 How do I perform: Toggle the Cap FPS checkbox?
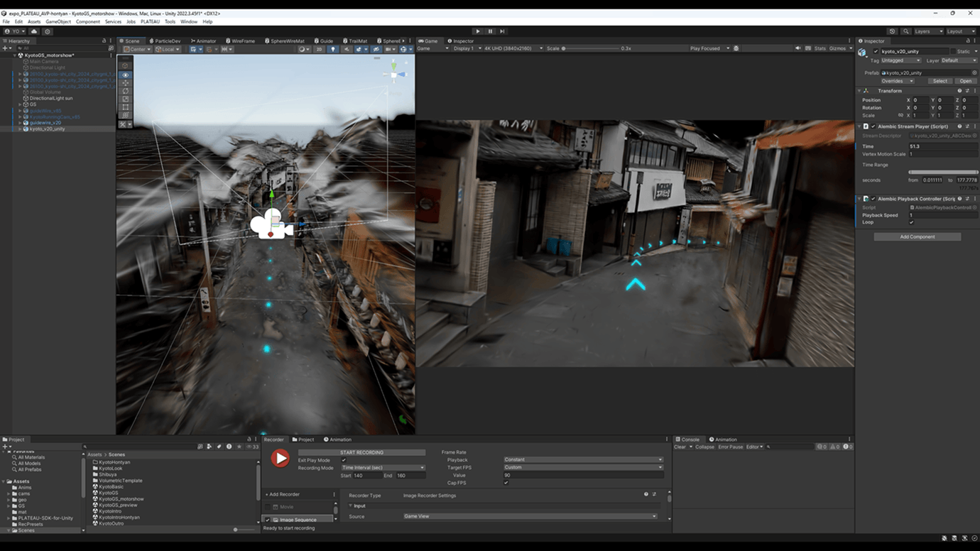(x=506, y=483)
